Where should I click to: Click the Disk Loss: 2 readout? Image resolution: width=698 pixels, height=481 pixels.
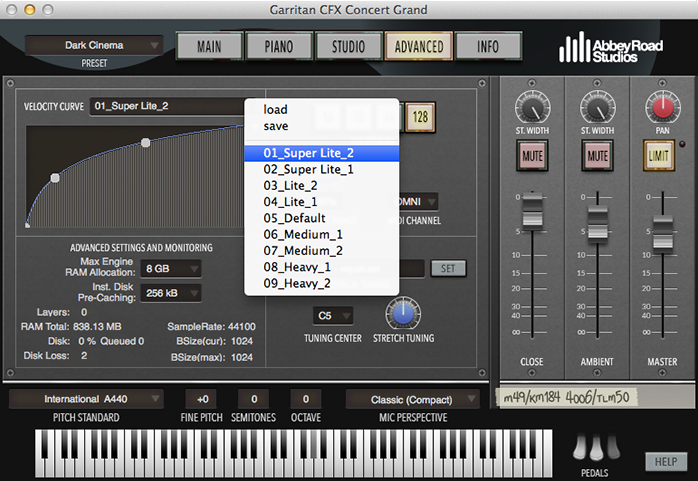pyautogui.click(x=55, y=356)
